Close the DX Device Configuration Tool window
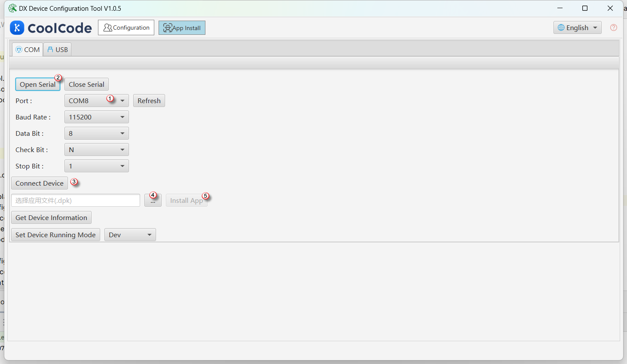Viewport: 627px width, 364px height. 610,8
